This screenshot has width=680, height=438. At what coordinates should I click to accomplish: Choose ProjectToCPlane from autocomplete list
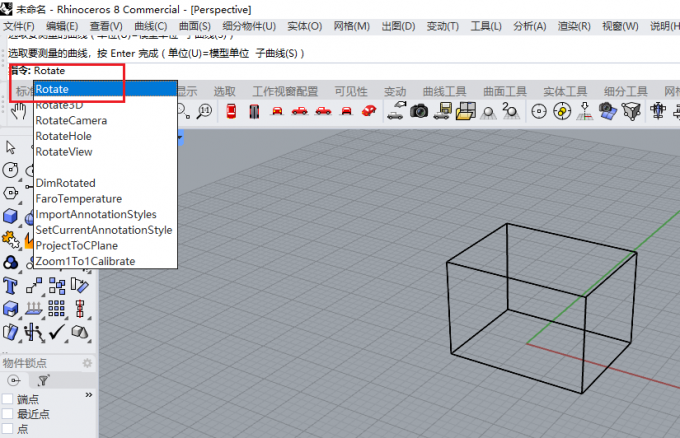pos(105,245)
